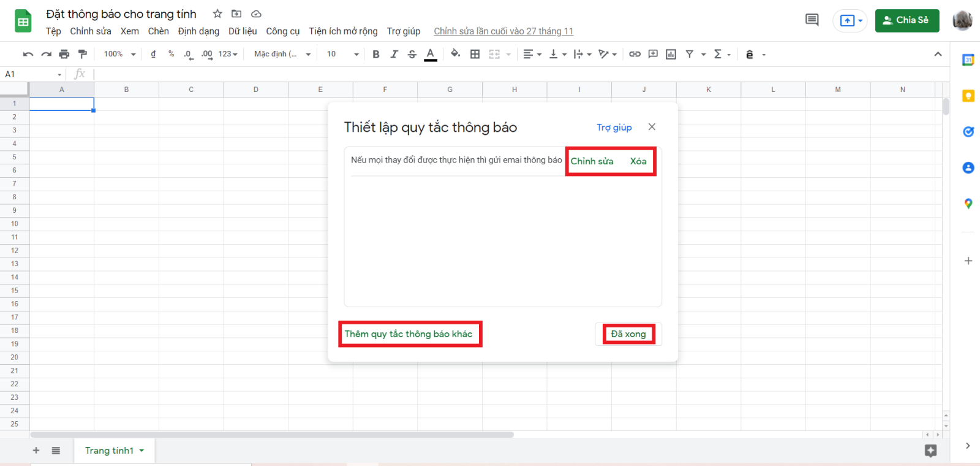Toggle bold formatting
The width and height of the screenshot is (980, 466).
coord(376,54)
